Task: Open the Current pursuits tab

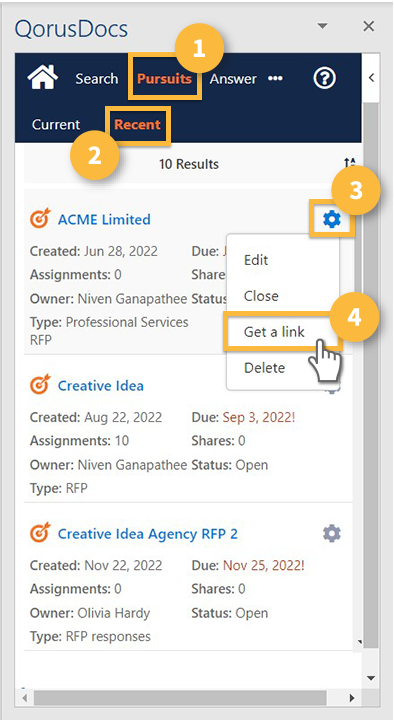Action: pyautogui.click(x=56, y=124)
